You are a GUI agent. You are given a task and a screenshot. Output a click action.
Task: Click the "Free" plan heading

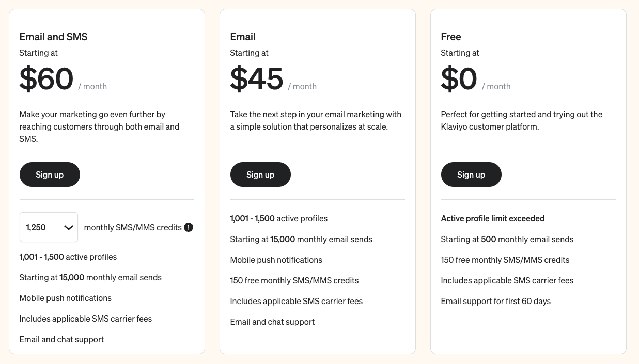click(x=451, y=37)
